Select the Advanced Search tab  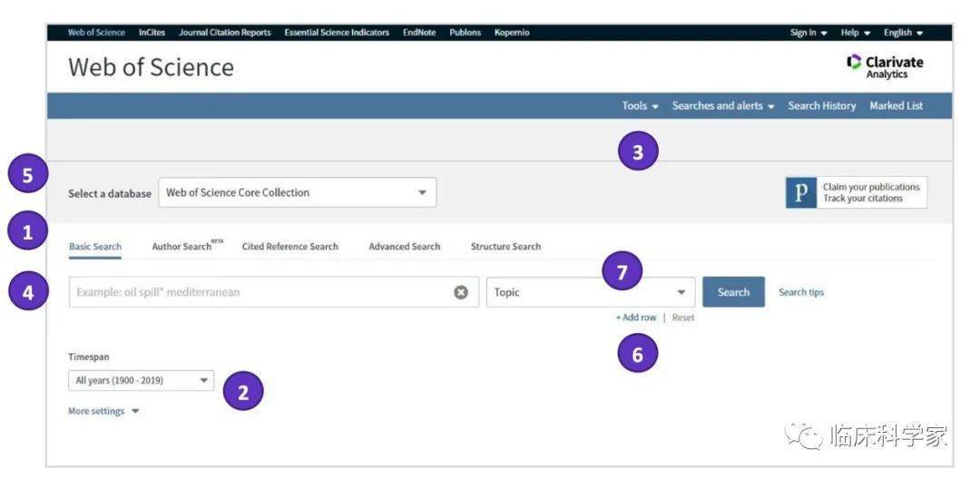click(404, 247)
